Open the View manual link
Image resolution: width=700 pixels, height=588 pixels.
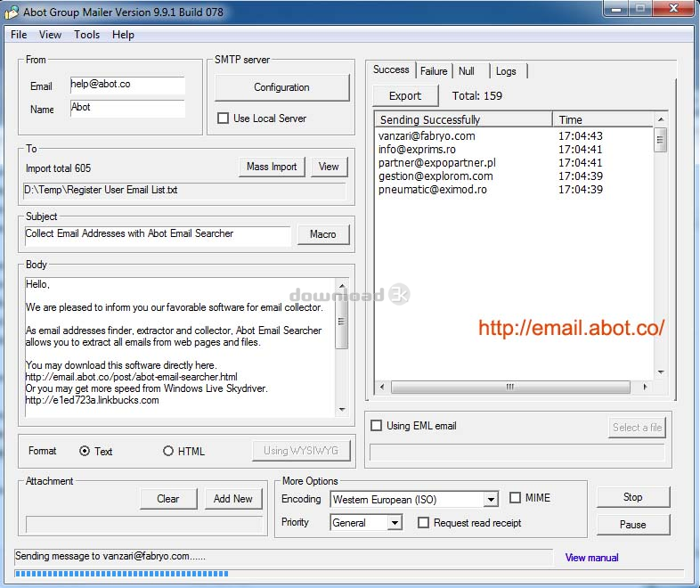(591, 558)
